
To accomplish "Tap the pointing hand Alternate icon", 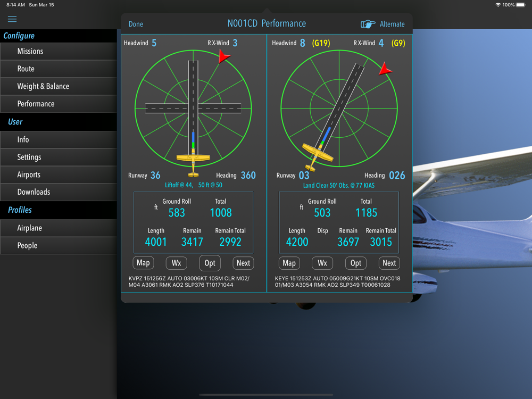I will pos(368,24).
